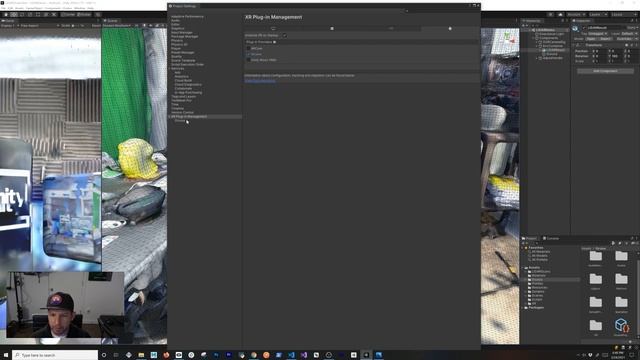The width and height of the screenshot is (640, 360).
Task: Select Oculus under XR Plug-in Management
Action: coord(180,121)
